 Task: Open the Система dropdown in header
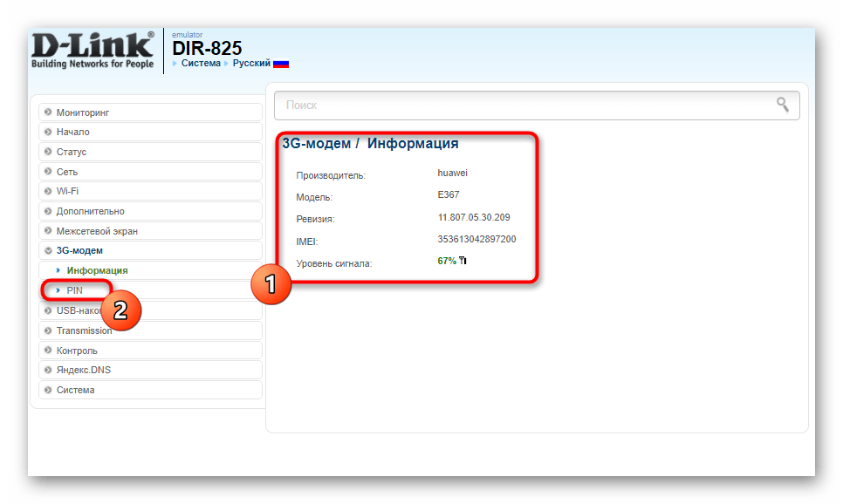pos(200,64)
